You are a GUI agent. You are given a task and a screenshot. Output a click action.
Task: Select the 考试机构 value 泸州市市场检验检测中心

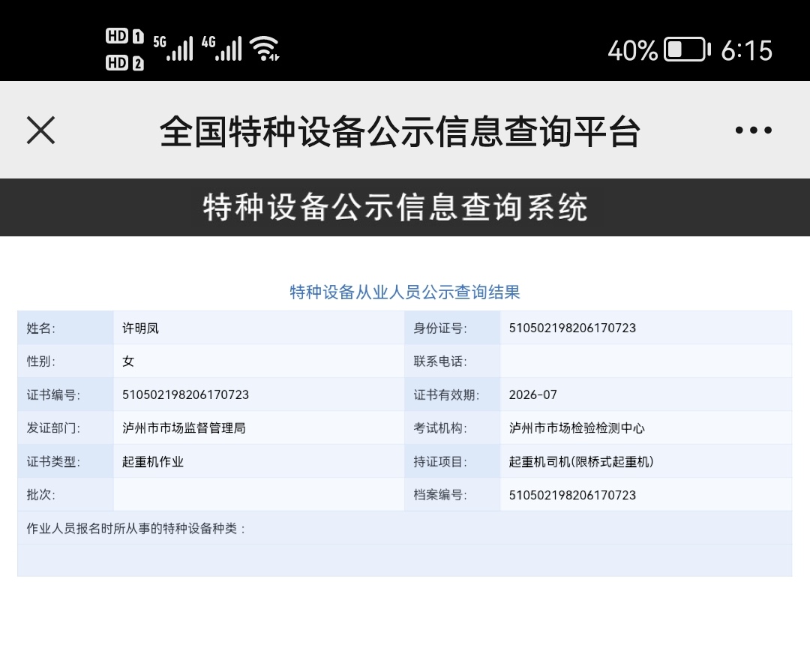pyautogui.click(x=577, y=428)
